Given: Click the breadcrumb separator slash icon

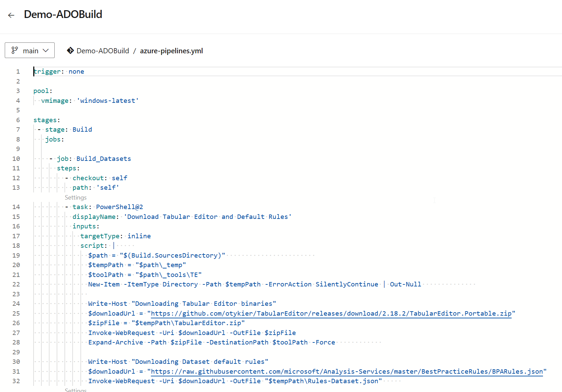Looking at the screenshot, I should click(x=134, y=51).
